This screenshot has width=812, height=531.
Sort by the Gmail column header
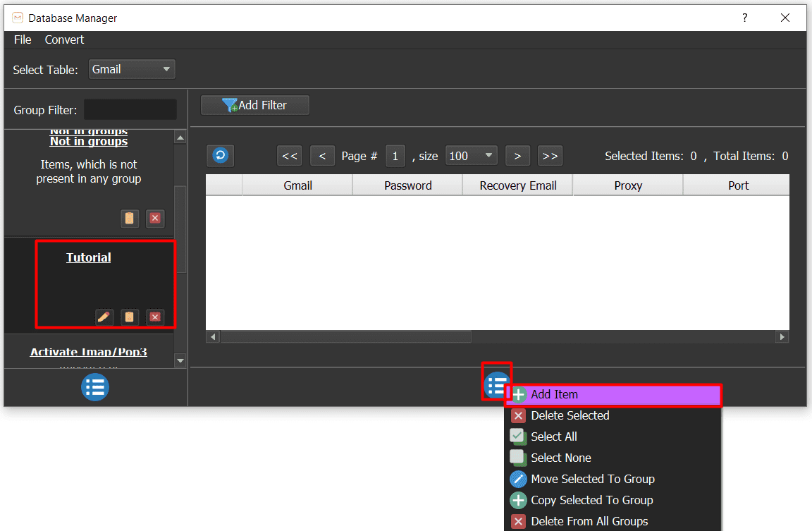[x=297, y=185]
